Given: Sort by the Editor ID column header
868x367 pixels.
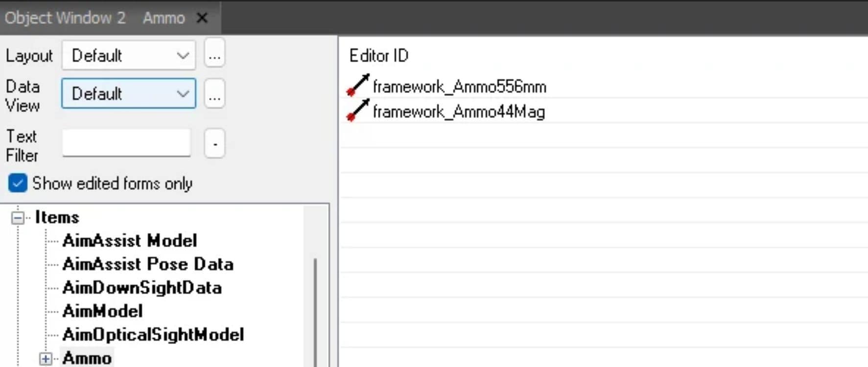Looking at the screenshot, I should tap(379, 56).
